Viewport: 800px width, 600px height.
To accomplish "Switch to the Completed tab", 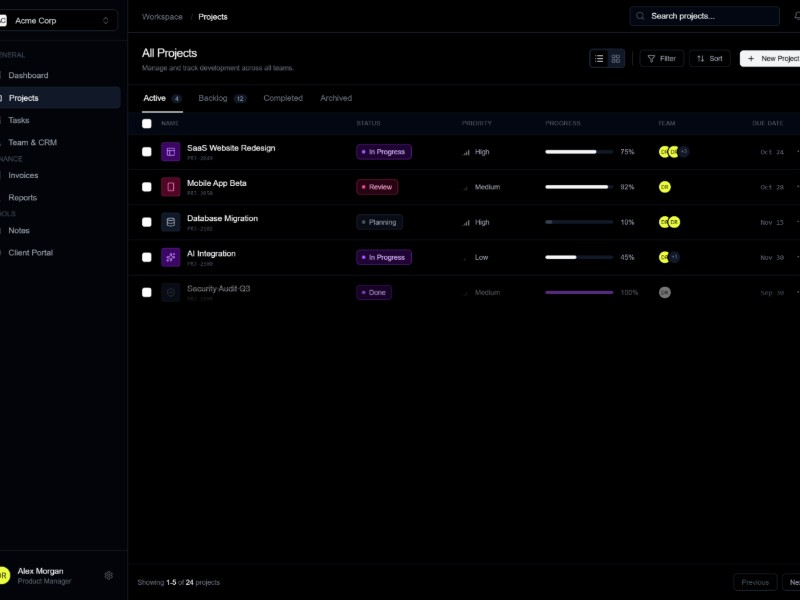I will pyautogui.click(x=283, y=98).
